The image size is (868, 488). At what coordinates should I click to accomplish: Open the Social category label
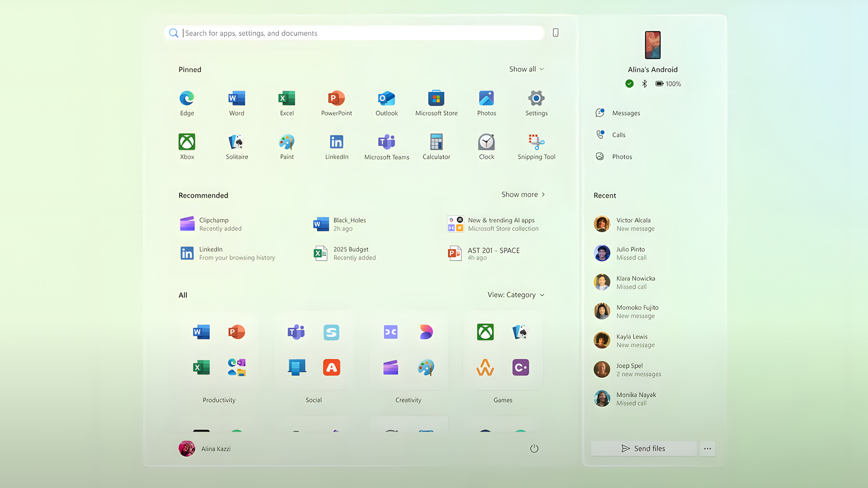point(313,400)
